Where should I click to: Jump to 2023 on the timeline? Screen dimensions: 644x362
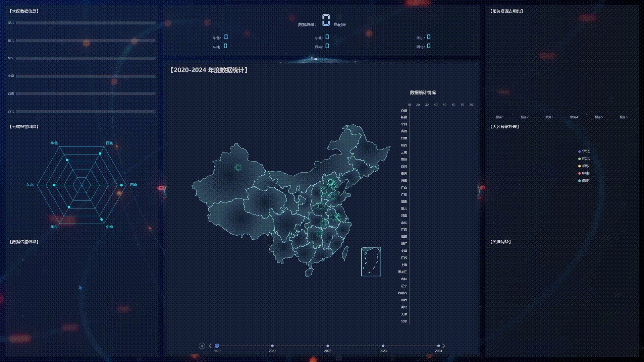383,346
